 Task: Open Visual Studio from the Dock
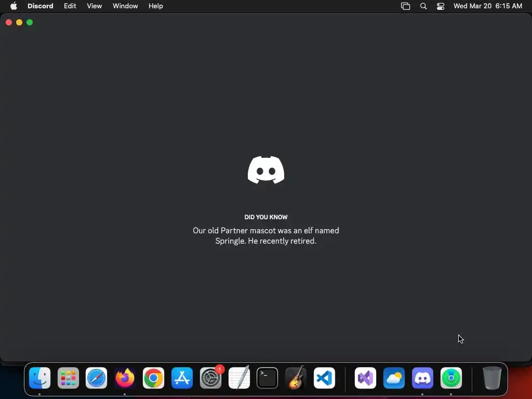click(365, 378)
